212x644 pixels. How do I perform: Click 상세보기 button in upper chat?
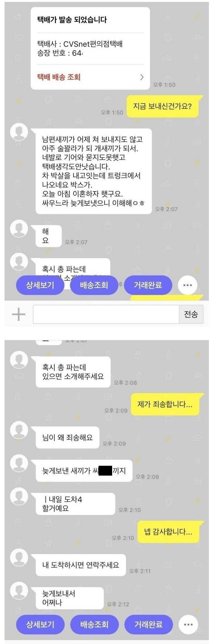pyautogui.click(x=40, y=285)
